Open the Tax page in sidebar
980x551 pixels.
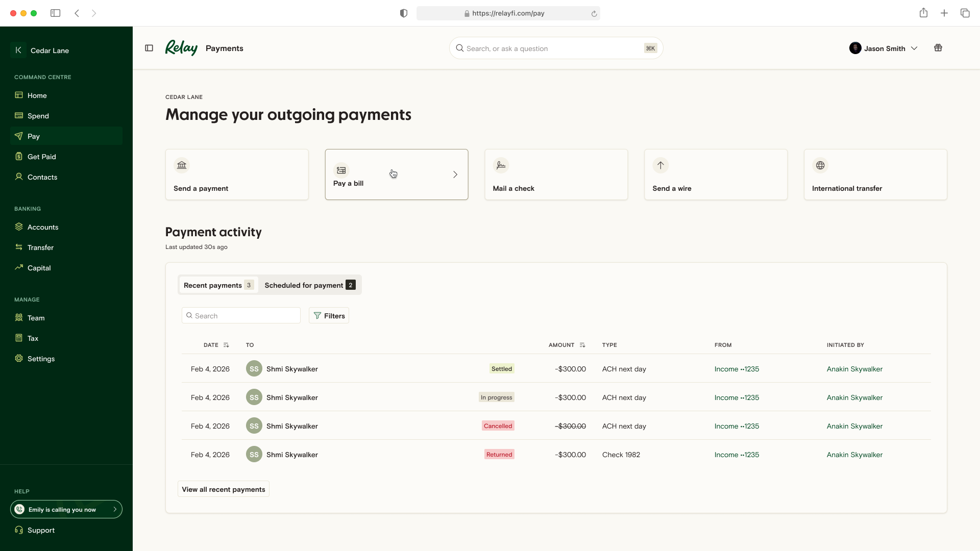(x=33, y=338)
